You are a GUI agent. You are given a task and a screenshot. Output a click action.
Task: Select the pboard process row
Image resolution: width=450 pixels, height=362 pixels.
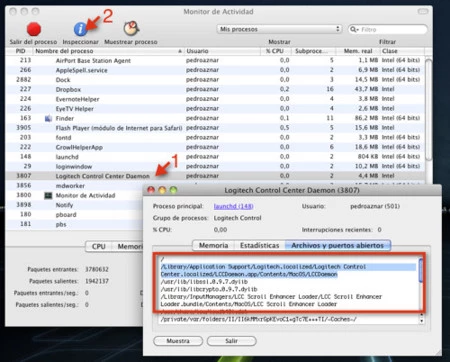(75, 215)
